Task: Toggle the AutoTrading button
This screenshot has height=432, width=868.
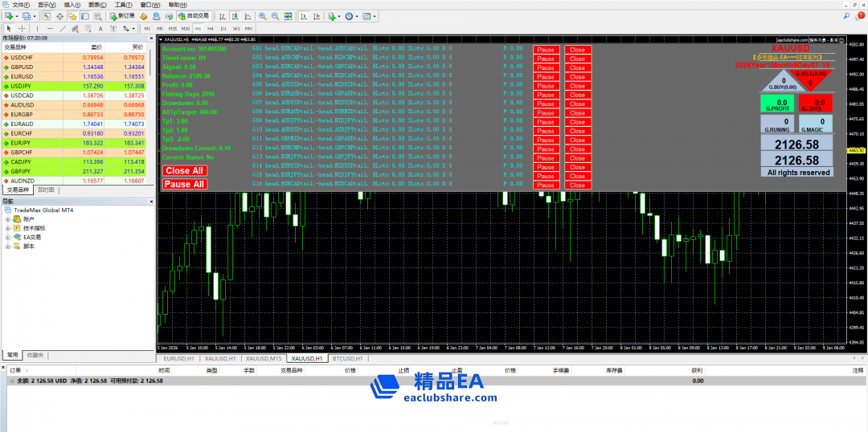Action: point(193,16)
